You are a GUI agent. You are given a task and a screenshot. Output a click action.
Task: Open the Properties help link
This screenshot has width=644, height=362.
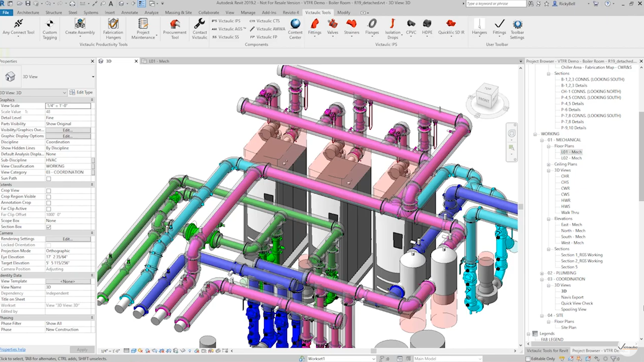click(13, 349)
